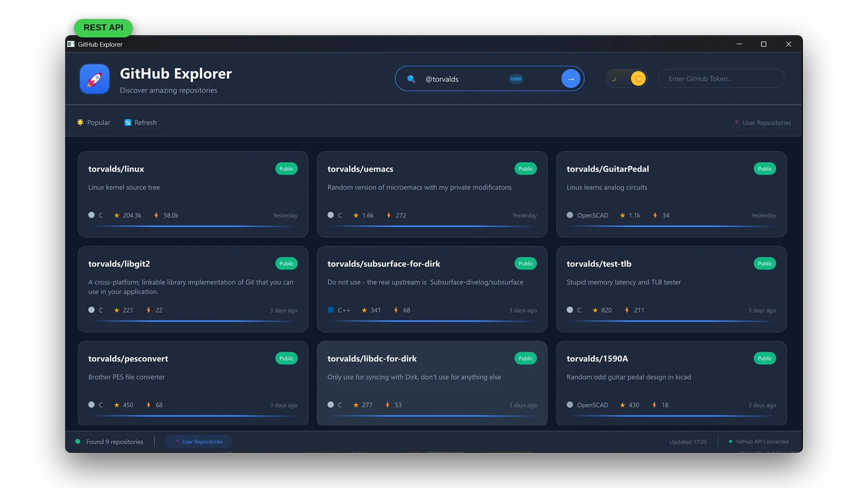Click User Repositories pill in status bar
The image size is (868, 488).
click(x=199, y=442)
